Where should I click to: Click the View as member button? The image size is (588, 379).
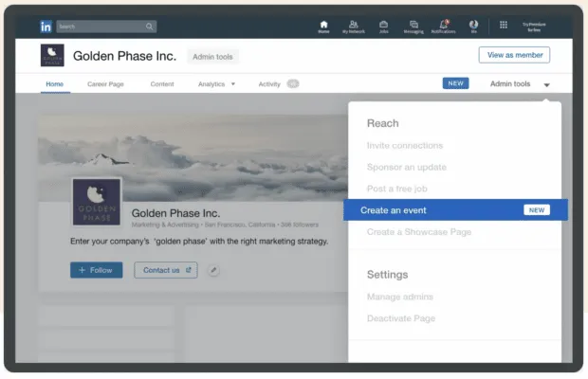[514, 55]
